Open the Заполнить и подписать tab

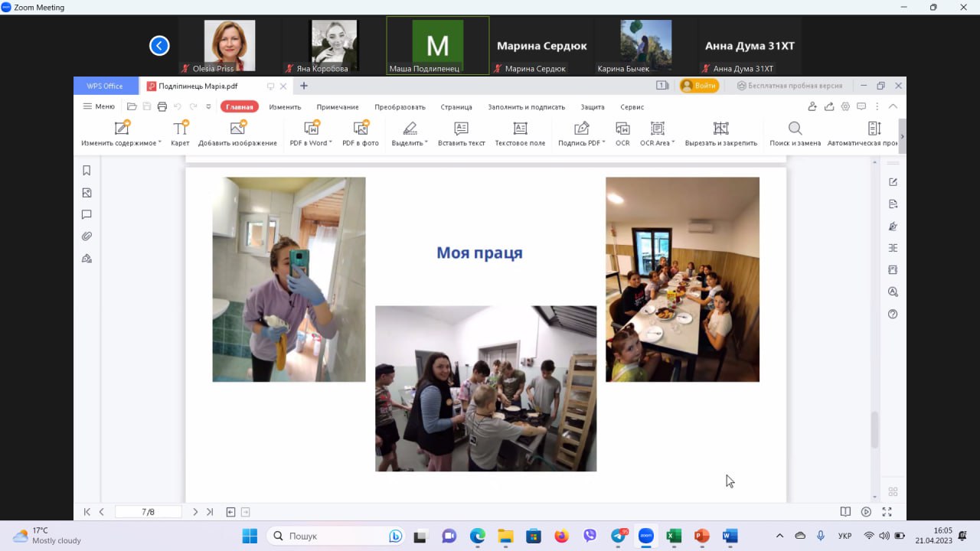(526, 107)
